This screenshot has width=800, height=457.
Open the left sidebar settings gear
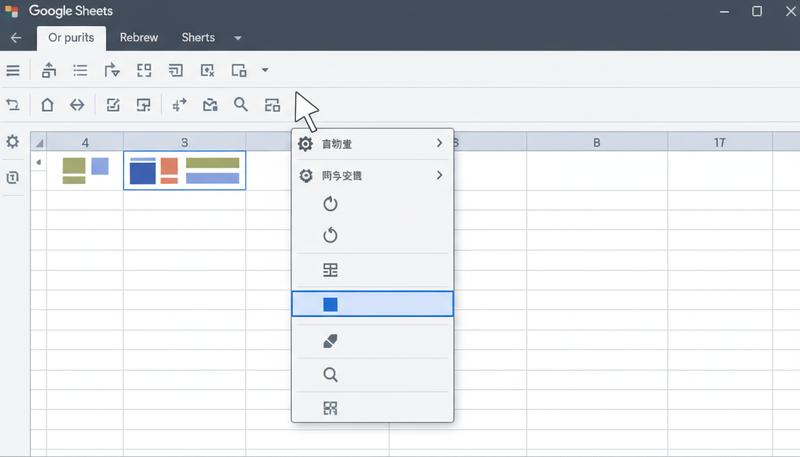coord(13,141)
